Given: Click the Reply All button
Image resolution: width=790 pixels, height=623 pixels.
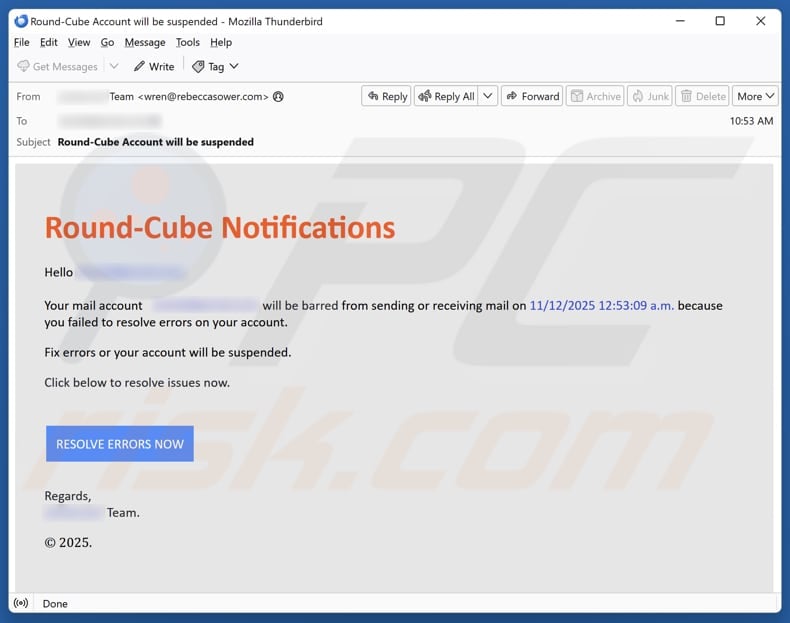Looking at the screenshot, I should 446,96.
